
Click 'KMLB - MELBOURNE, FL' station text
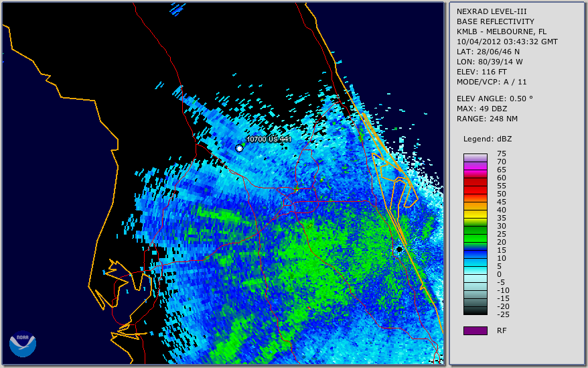(502, 32)
